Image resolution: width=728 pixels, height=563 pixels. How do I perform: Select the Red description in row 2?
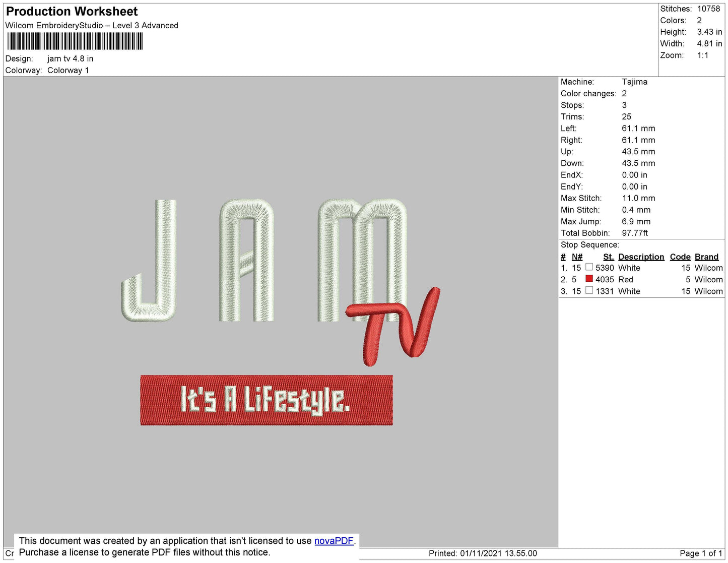click(x=625, y=279)
